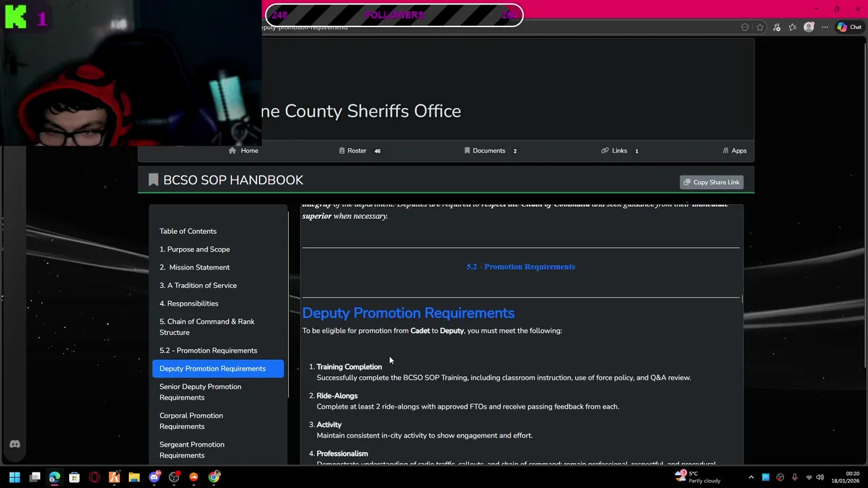Click the Activity list item title
This screenshot has height=488, width=868.
click(x=329, y=425)
